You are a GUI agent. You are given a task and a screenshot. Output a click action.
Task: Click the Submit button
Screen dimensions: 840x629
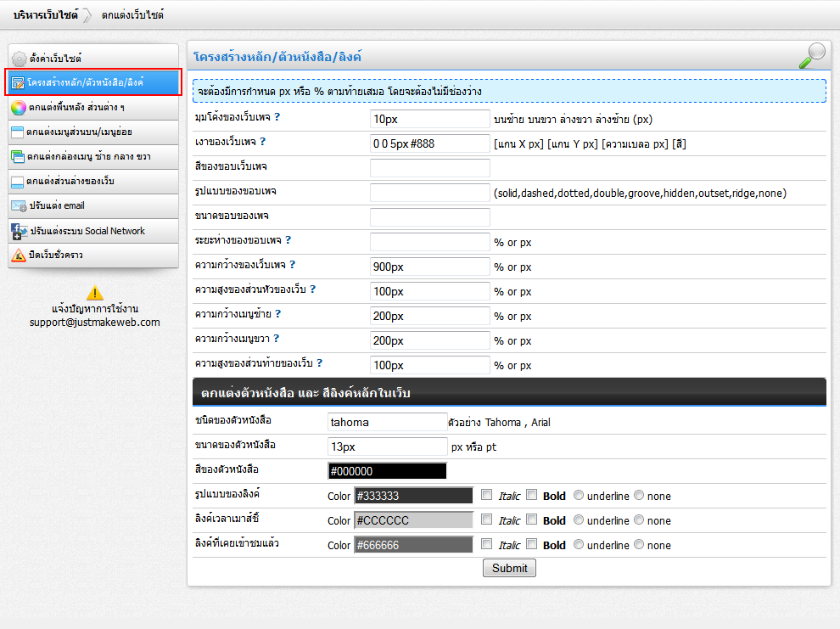509,568
